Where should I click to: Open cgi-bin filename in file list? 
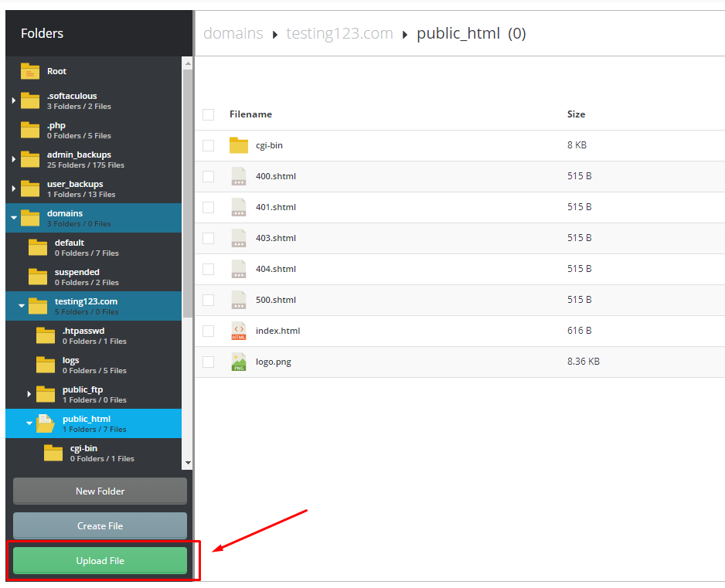pos(269,145)
